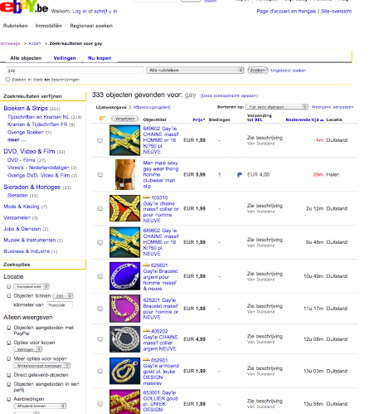Screen dimensions: 369x414
Task: Select the checkbox for listing ending in 4m
Action: pos(100,140)
